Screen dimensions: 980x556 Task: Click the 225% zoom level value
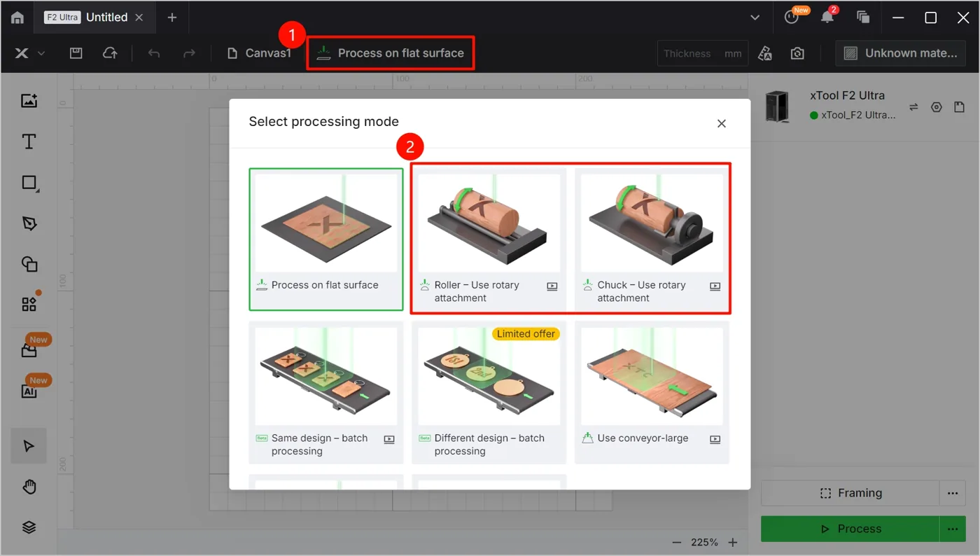(x=704, y=543)
